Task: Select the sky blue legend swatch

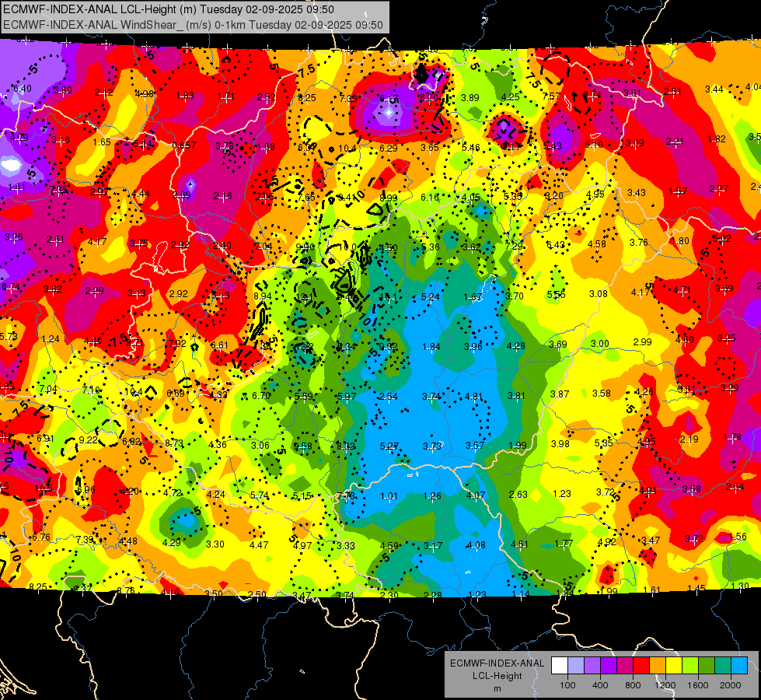Action: [x=739, y=666]
